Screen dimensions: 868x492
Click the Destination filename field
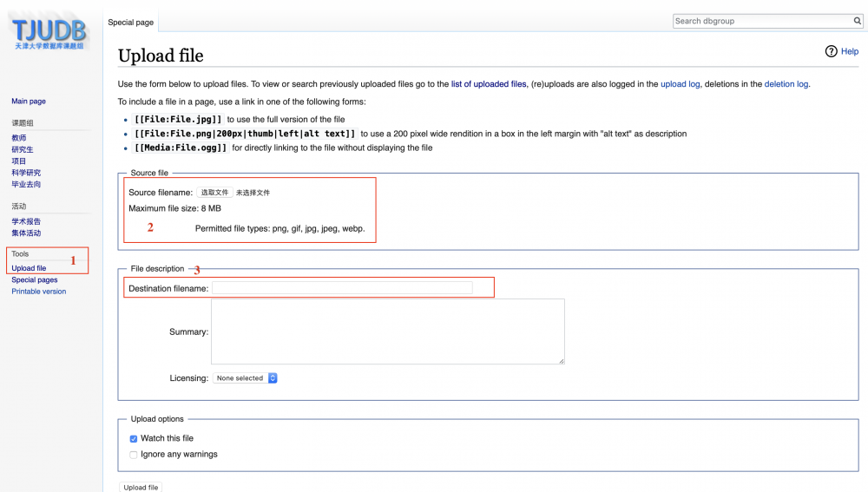pos(342,288)
